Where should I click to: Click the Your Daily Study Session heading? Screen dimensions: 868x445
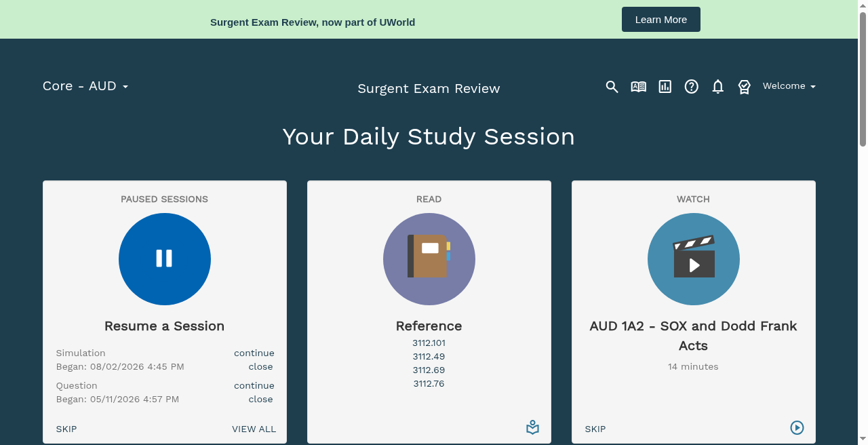point(429,137)
